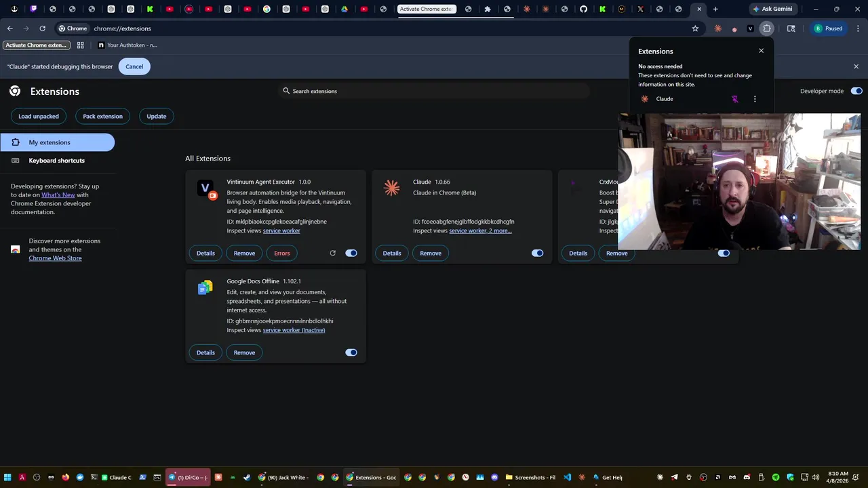Open Discord from the taskbar
The image size is (868, 488).
coord(494,477)
